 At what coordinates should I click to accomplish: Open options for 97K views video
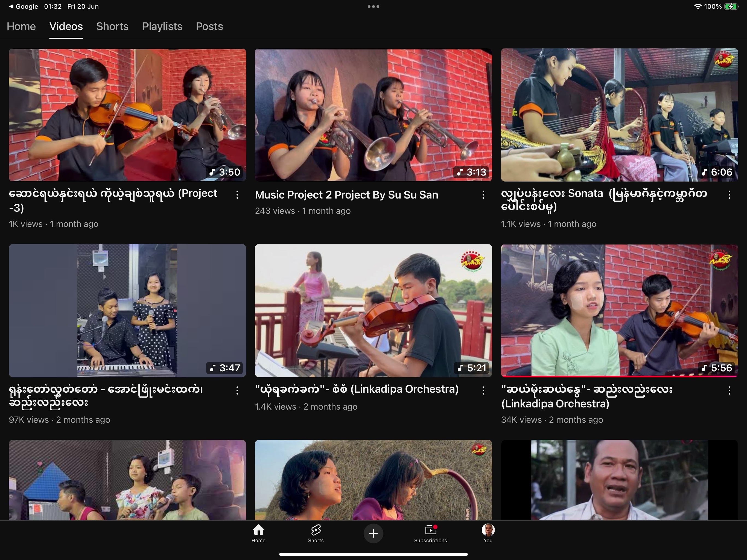tap(237, 390)
